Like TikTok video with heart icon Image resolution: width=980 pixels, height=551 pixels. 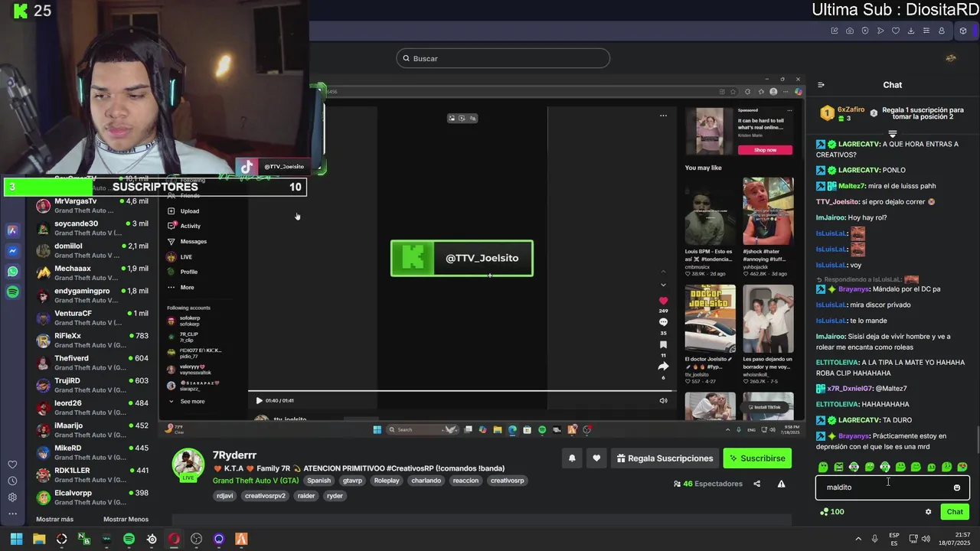663,301
